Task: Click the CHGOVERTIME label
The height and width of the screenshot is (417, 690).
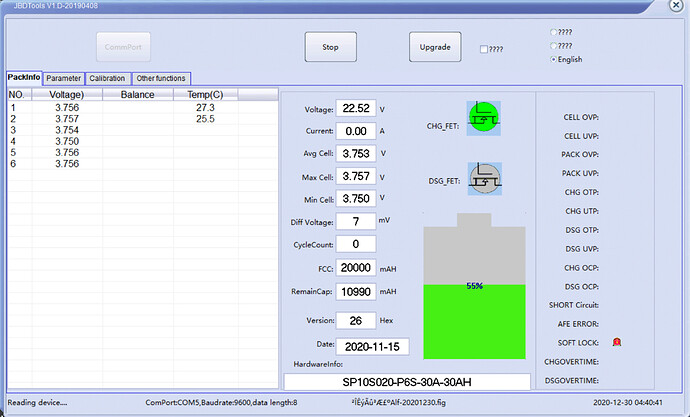Action: [572, 362]
